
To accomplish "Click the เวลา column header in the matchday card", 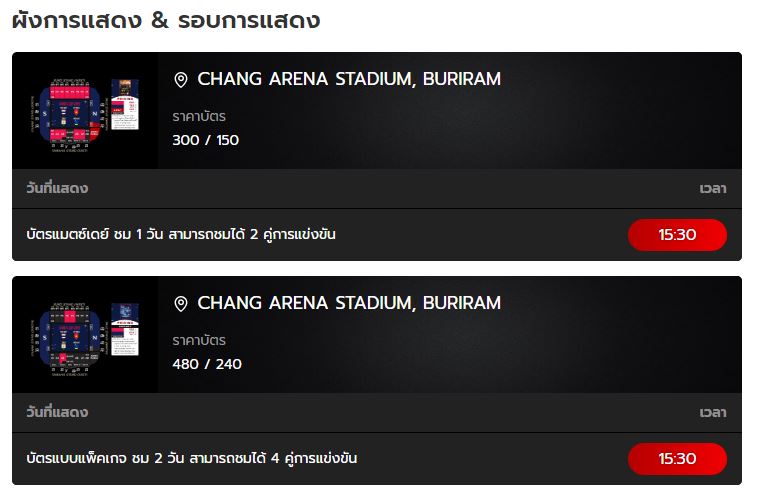I will pos(713,189).
